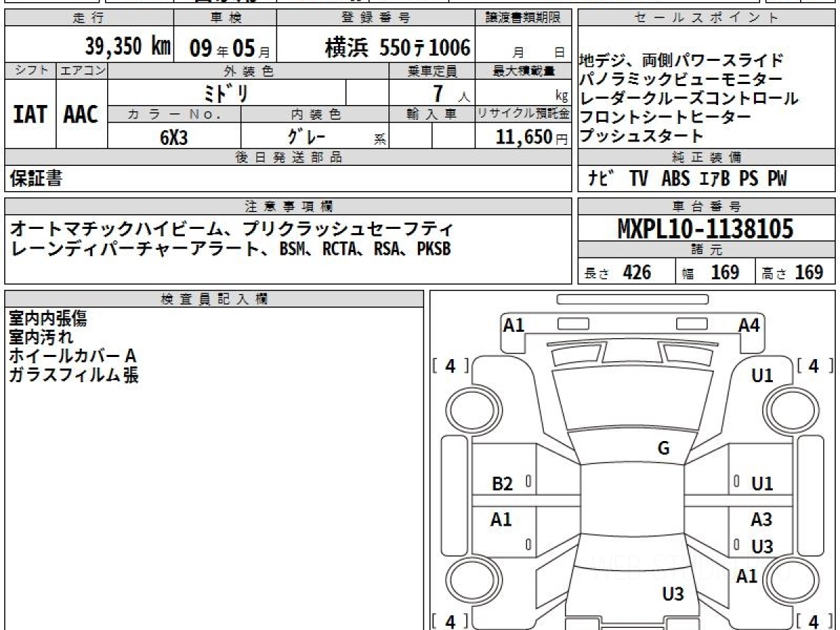The width and height of the screenshot is (840, 630).
Task: Select the 検査員記入欄 header
Action: click(x=214, y=299)
